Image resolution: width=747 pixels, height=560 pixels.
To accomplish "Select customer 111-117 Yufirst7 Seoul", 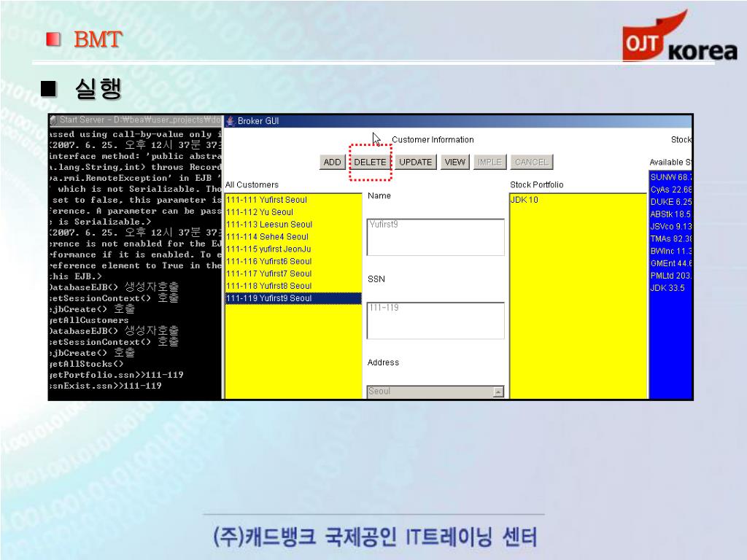I will pos(293,273).
